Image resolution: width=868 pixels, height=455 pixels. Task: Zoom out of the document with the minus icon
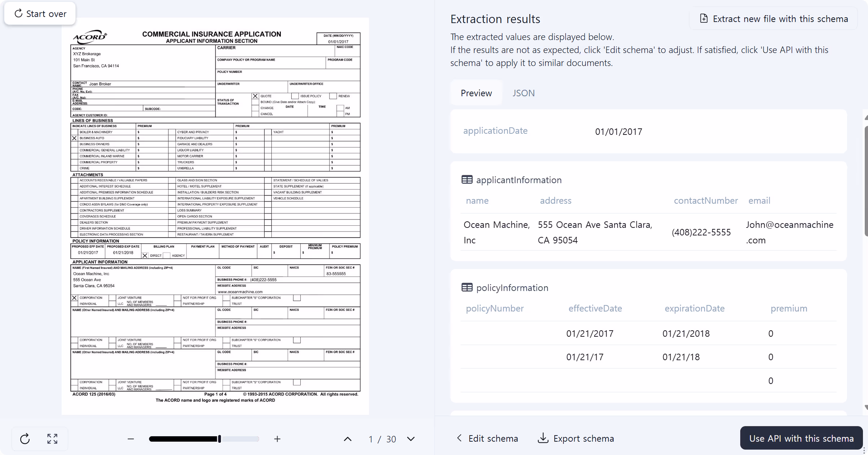(x=130, y=439)
